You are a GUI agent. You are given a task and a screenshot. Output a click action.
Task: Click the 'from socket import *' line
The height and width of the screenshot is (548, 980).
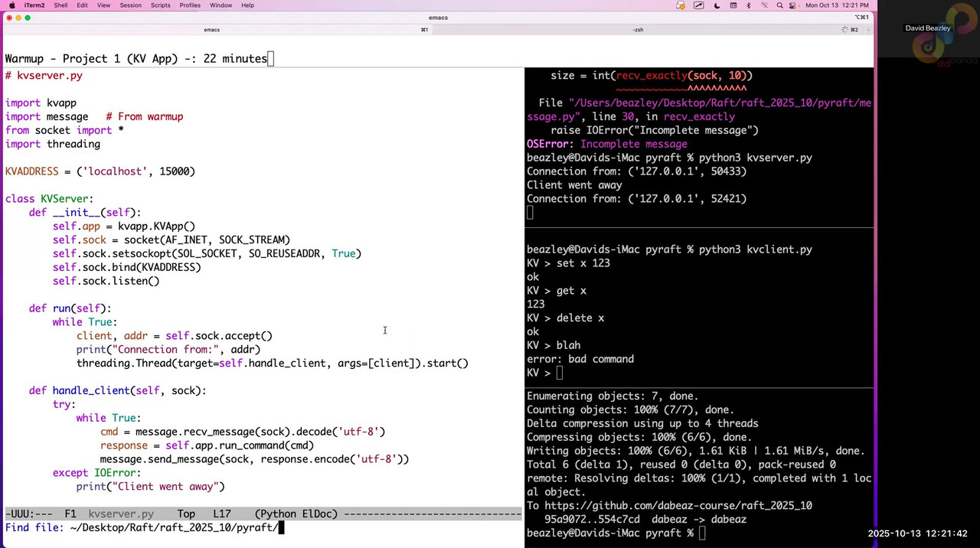pyautogui.click(x=64, y=130)
